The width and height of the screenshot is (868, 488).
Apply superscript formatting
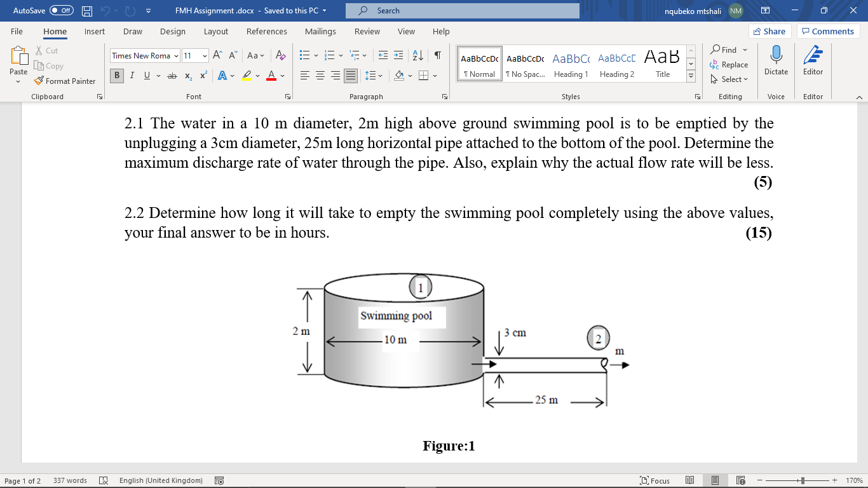pyautogui.click(x=203, y=76)
